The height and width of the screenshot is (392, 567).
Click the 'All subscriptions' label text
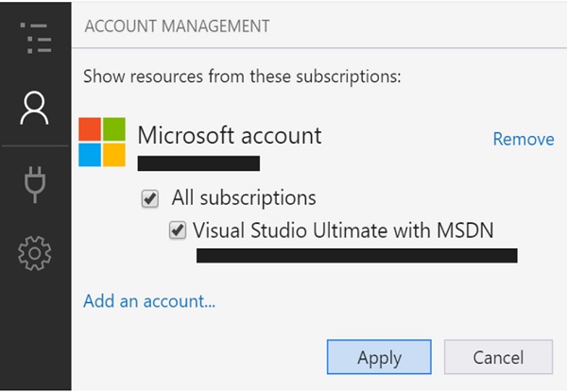[x=244, y=198]
